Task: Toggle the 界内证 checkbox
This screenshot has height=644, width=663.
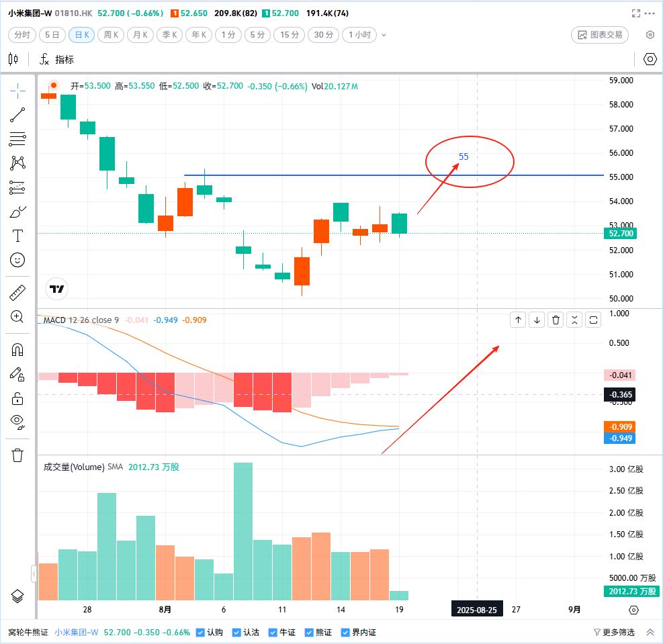Action: click(345, 633)
